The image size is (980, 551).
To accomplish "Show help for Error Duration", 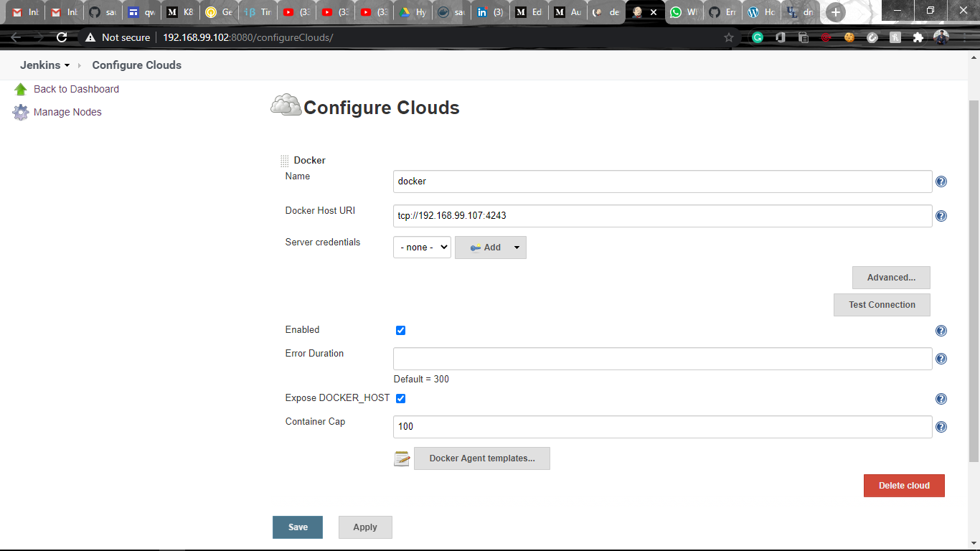I will coord(941,359).
